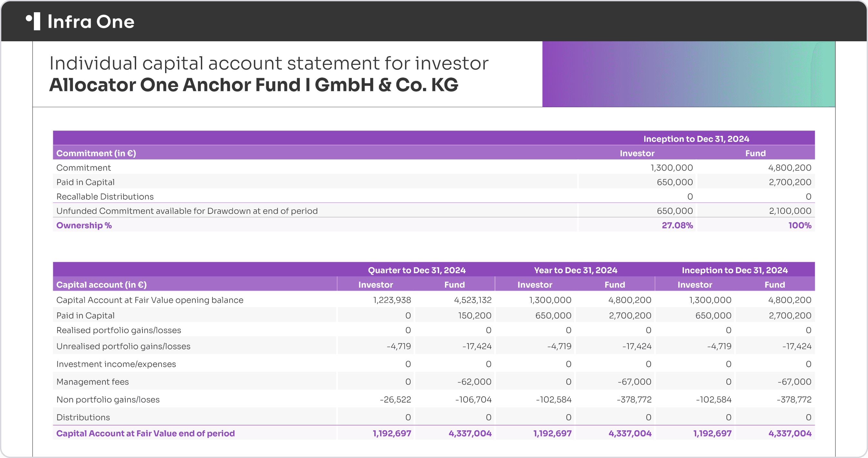
Task: Select the year investor non portfolio value -102,584
Action: 554,400
